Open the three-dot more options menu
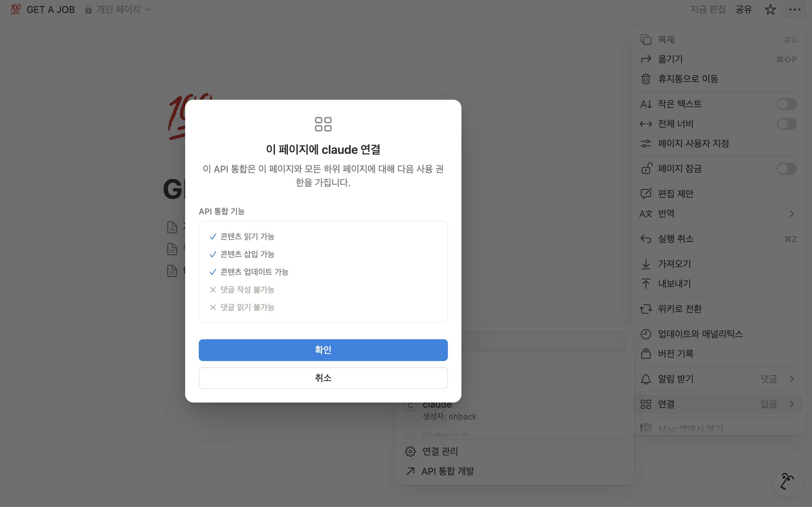 coord(795,10)
